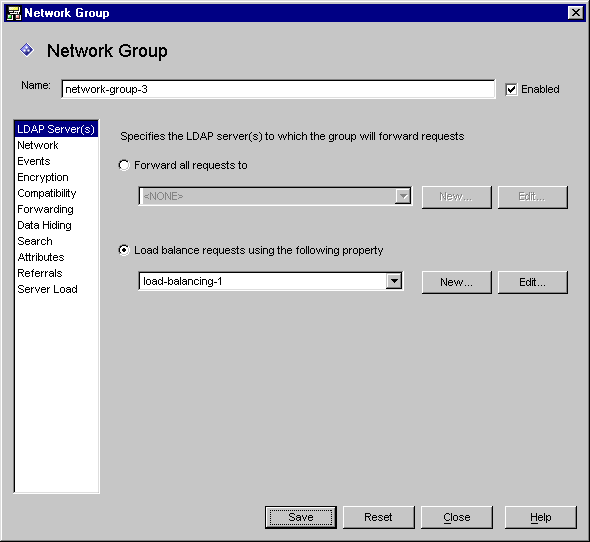Click the blue diamond Network Group icon

pyautogui.click(x=27, y=50)
